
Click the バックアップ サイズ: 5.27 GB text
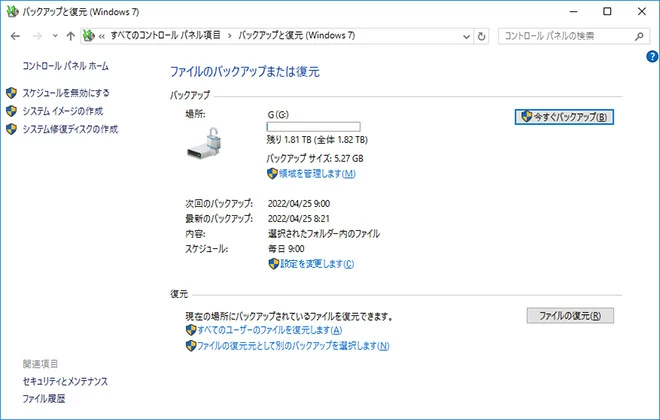coord(315,159)
